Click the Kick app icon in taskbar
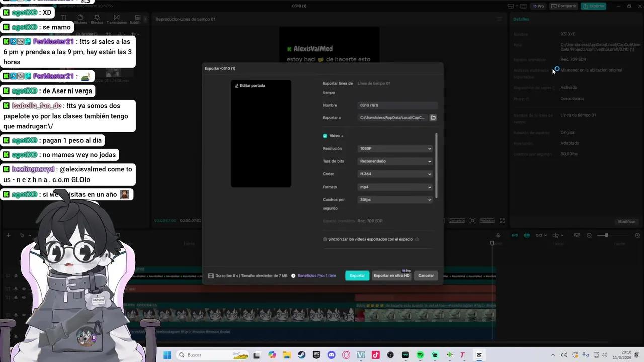The width and height of the screenshot is (644, 362). coord(435,355)
